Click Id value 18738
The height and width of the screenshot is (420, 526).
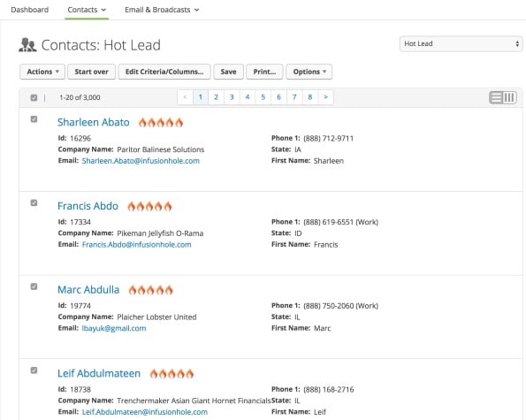tap(80, 389)
